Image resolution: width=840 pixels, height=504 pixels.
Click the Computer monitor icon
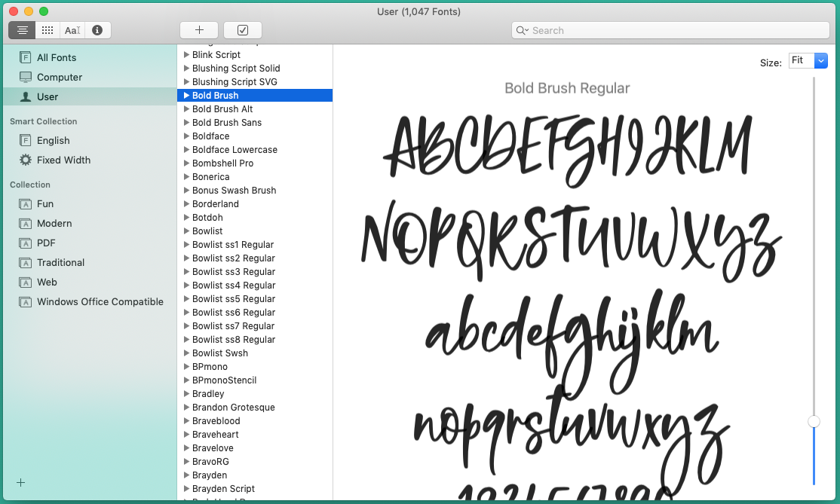click(25, 77)
